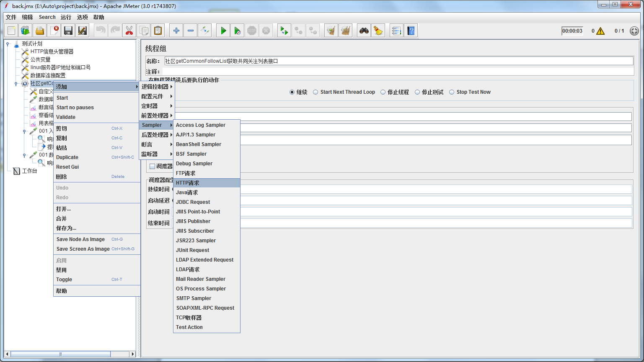Click the 名称 thread group name field
The width and height of the screenshot is (644, 362).
(x=398, y=61)
